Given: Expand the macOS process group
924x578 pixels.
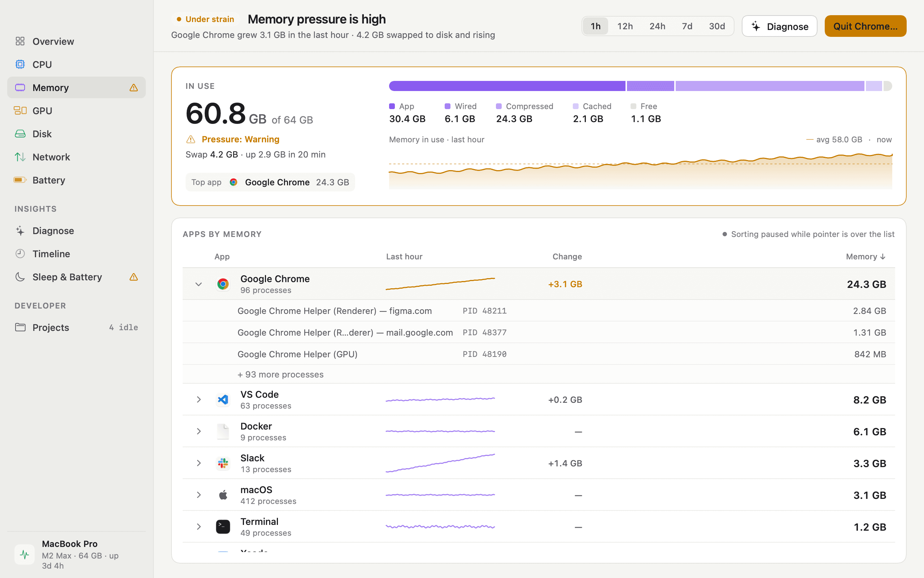Looking at the screenshot, I should coord(199,495).
